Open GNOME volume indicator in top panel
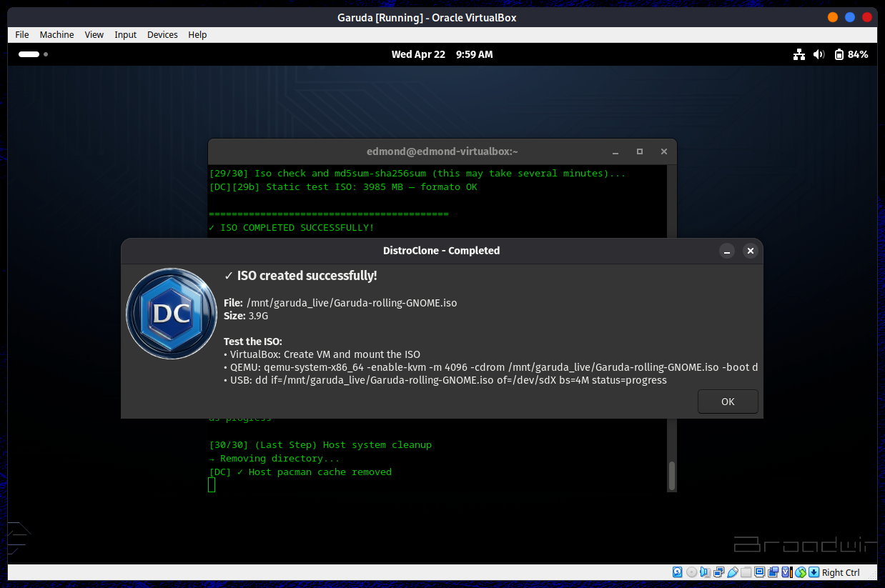 click(x=819, y=54)
